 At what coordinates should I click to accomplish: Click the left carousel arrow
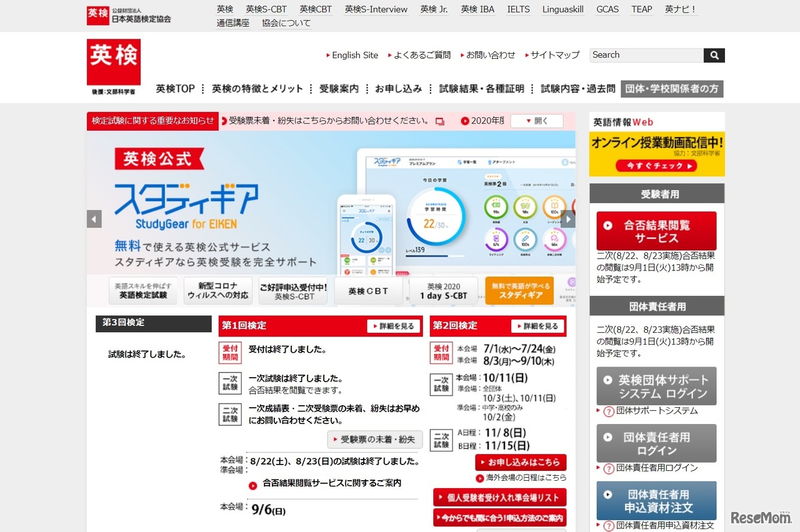[x=94, y=219]
